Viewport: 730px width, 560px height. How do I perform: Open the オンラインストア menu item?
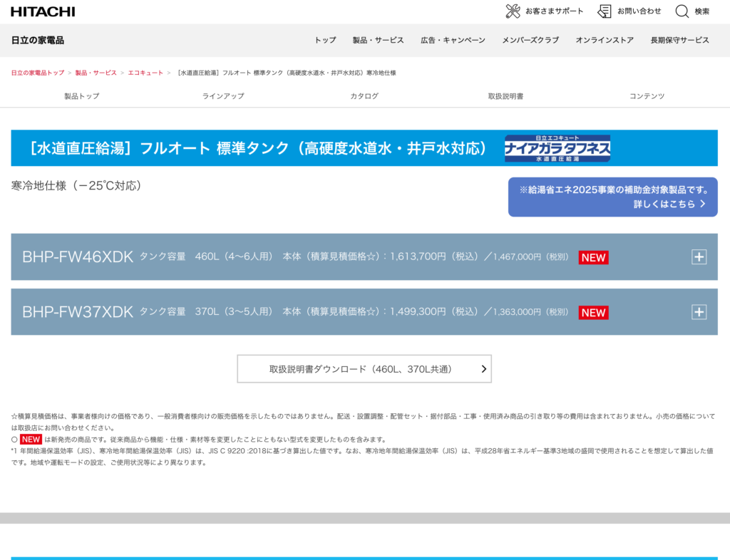(x=605, y=40)
